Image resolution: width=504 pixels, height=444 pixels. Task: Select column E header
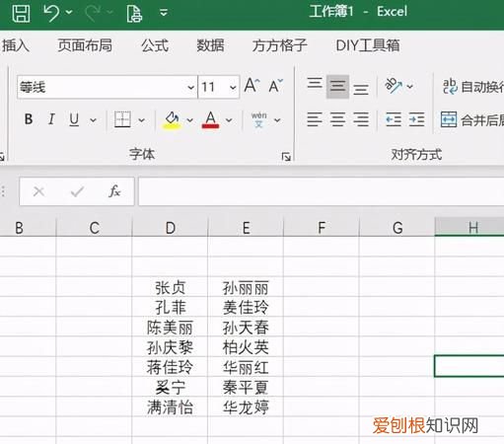pyautogui.click(x=246, y=227)
